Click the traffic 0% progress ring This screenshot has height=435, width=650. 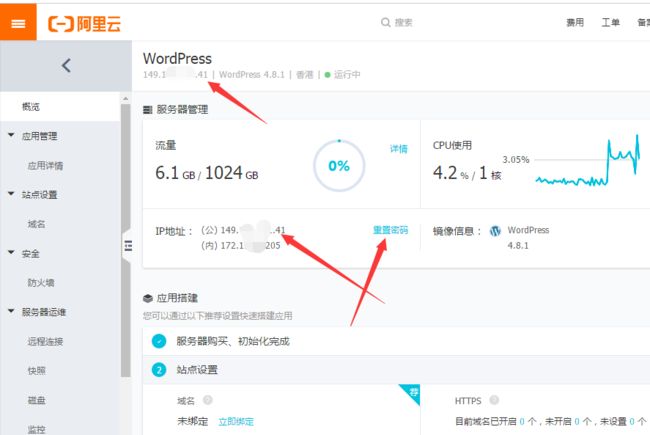[339, 166]
